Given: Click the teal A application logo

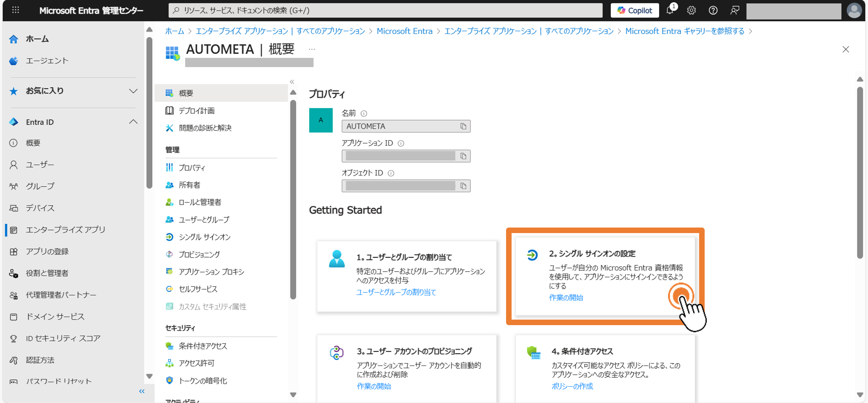Looking at the screenshot, I should (x=321, y=120).
